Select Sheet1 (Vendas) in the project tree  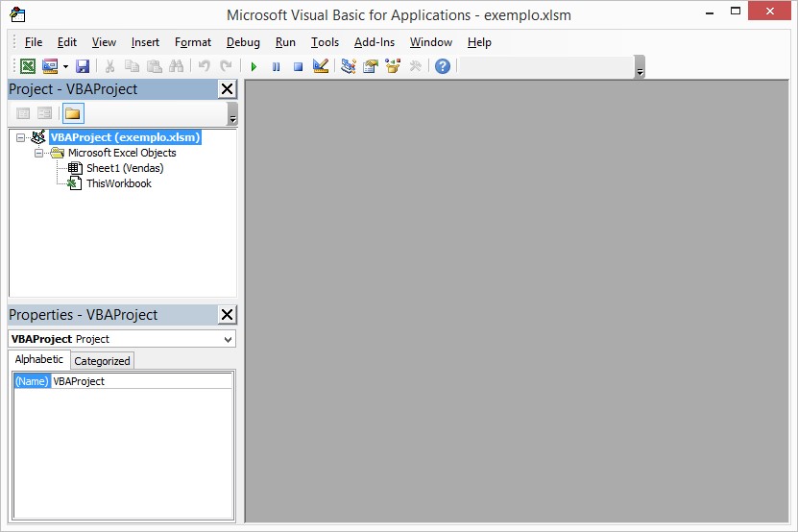[124, 168]
